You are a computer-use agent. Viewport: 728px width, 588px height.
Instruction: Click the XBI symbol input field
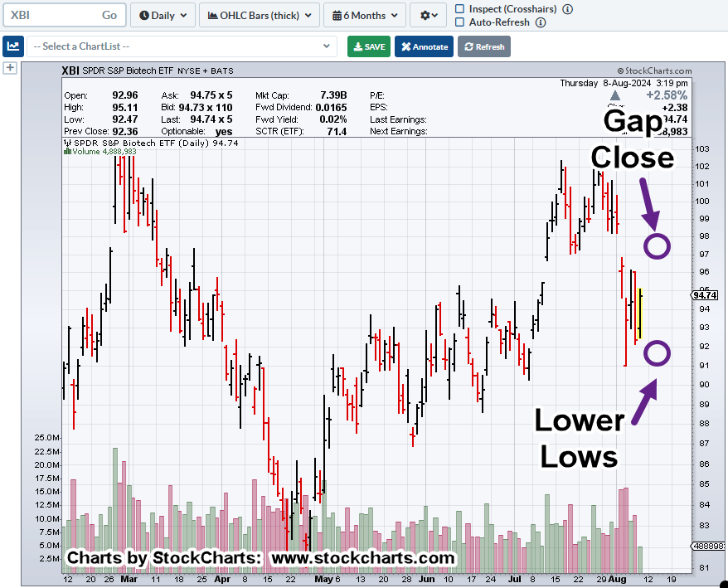50,15
